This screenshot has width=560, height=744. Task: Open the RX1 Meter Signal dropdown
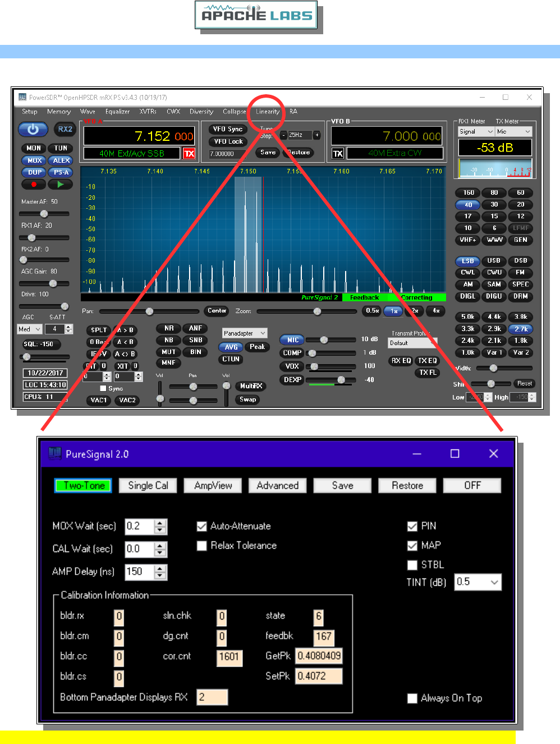tap(476, 131)
